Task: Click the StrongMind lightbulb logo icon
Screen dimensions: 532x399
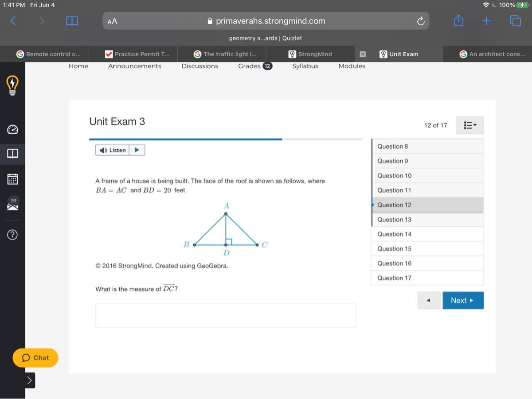Action: (x=12, y=85)
